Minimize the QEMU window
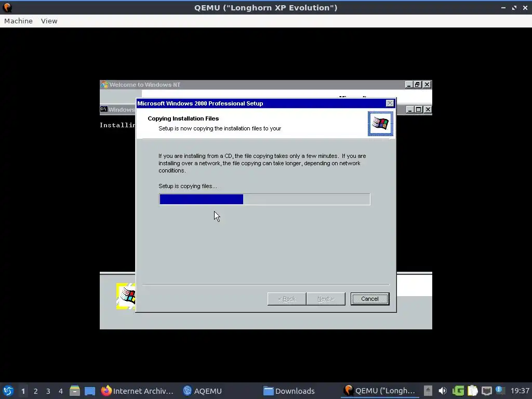The height and width of the screenshot is (399, 532). click(x=503, y=8)
